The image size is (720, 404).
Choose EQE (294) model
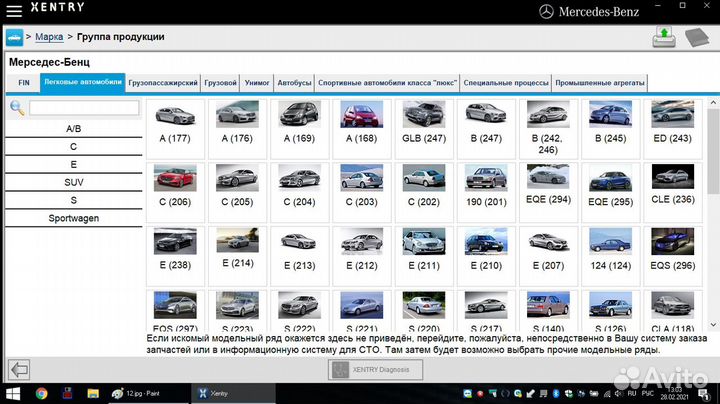click(548, 192)
